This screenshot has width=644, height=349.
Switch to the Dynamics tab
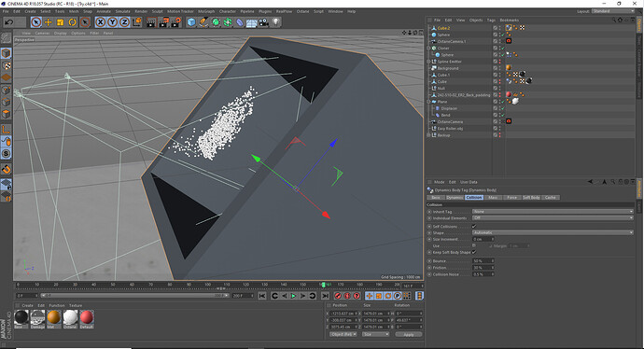pos(455,198)
